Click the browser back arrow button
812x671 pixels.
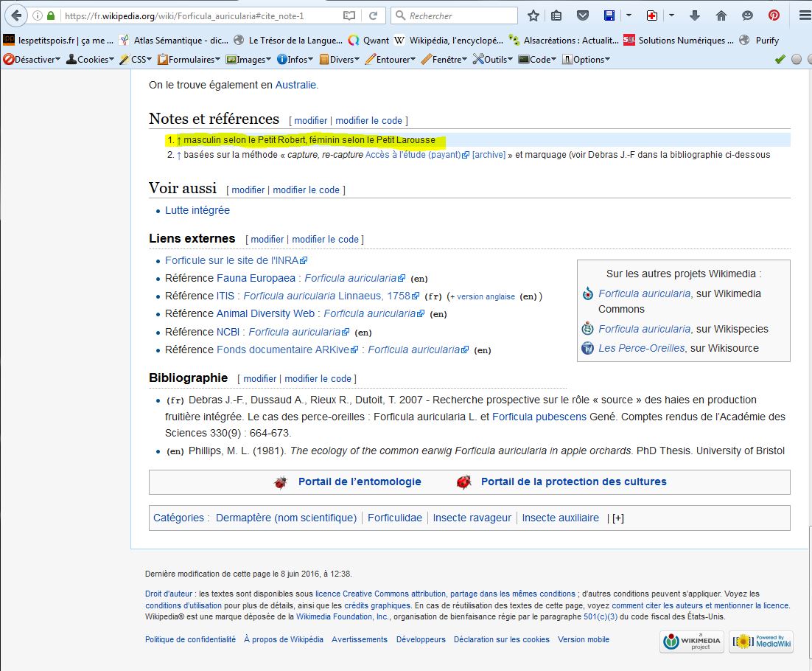click(16, 15)
